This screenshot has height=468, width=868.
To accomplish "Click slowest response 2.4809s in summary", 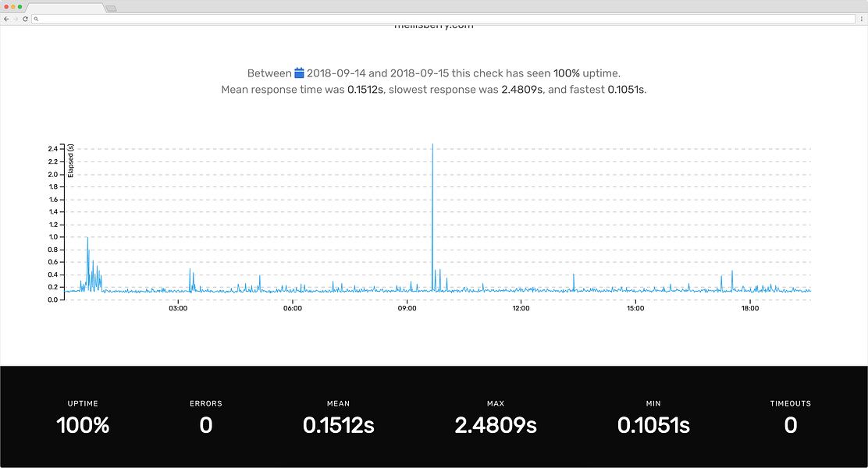I will point(522,90).
